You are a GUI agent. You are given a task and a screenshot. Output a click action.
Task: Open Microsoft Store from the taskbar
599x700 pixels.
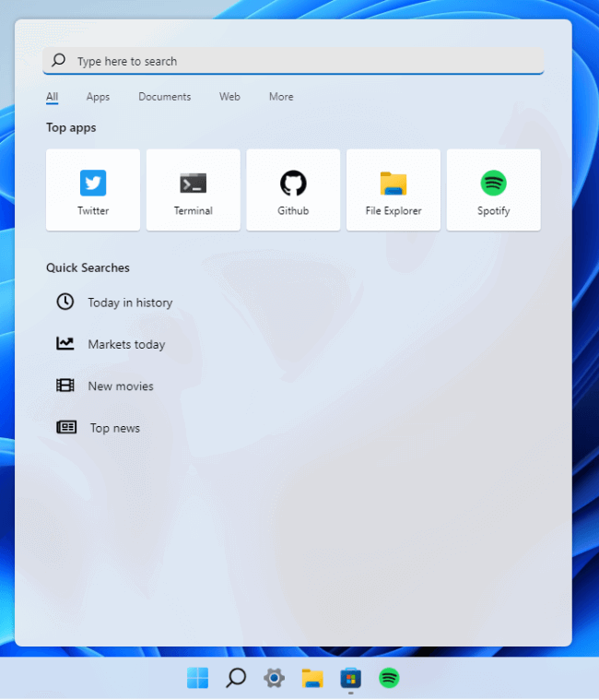pos(350,678)
